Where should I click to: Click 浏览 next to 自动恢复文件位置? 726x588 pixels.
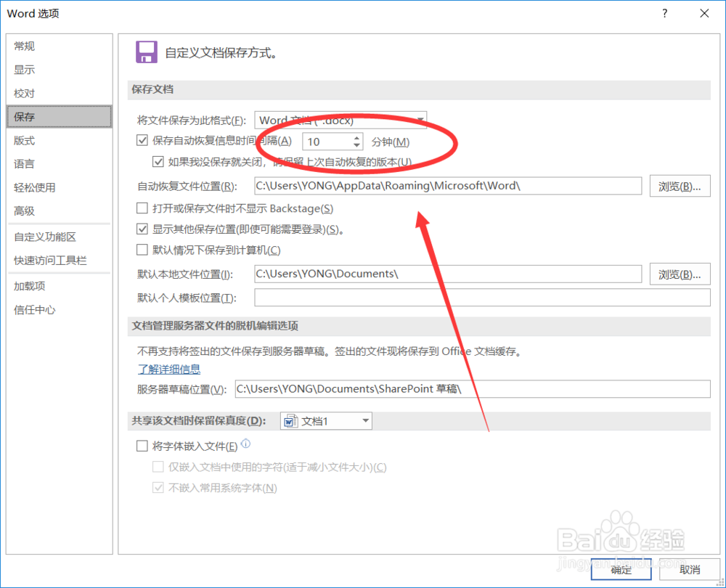coord(680,186)
